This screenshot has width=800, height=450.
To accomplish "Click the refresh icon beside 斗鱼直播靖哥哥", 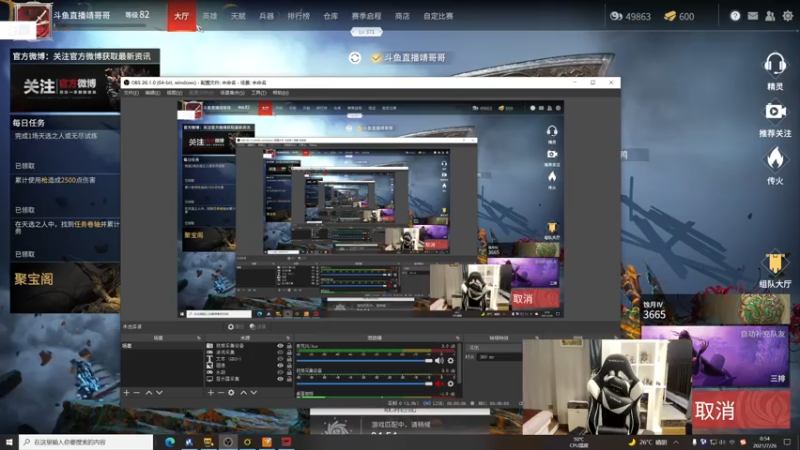I will coord(355,58).
